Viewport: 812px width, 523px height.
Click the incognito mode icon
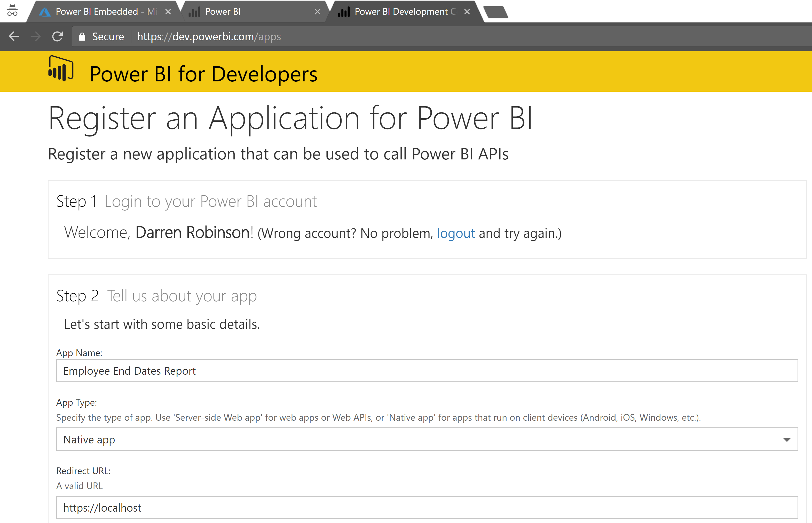point(12,11)
